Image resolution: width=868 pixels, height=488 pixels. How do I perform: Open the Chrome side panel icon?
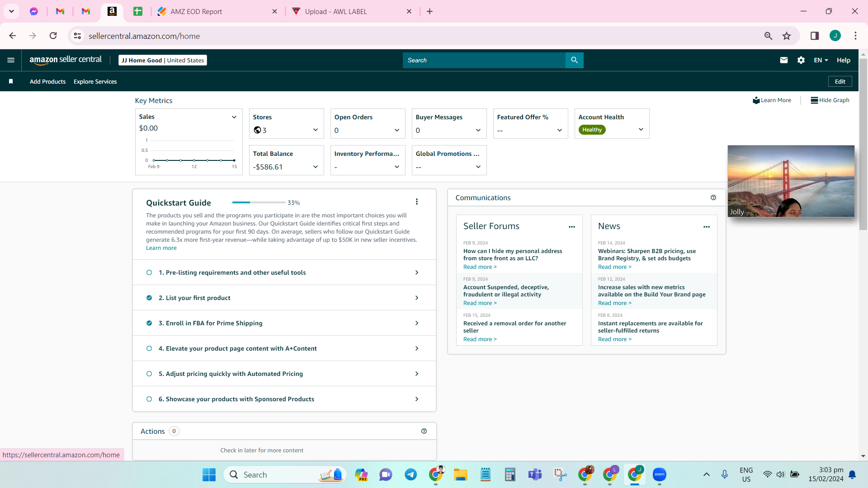click(815, 36)
